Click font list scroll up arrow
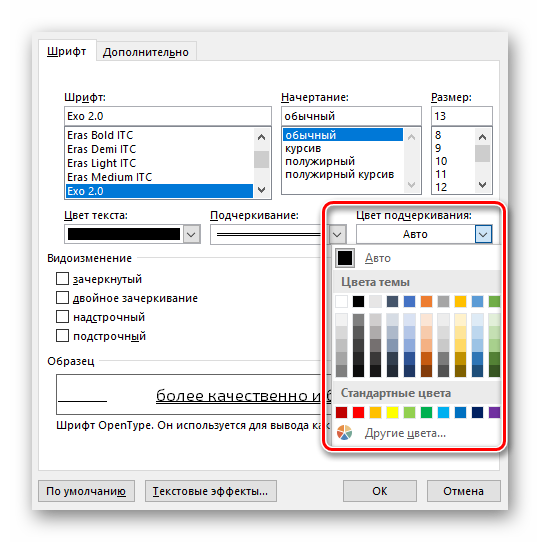 tap(261, 137)
